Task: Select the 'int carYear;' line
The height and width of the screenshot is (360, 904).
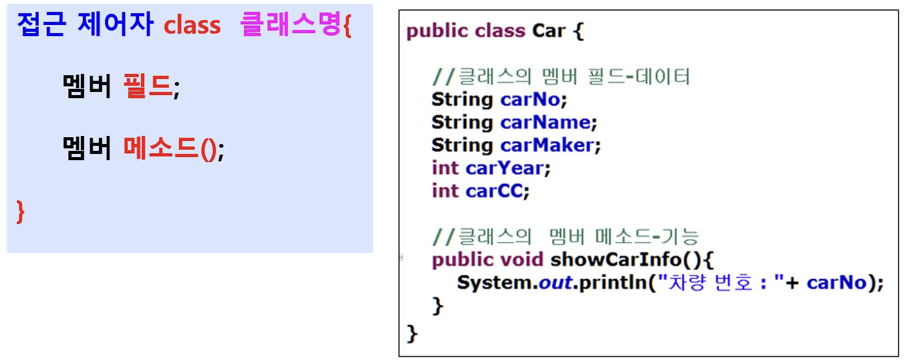Action: coord(492,168)
